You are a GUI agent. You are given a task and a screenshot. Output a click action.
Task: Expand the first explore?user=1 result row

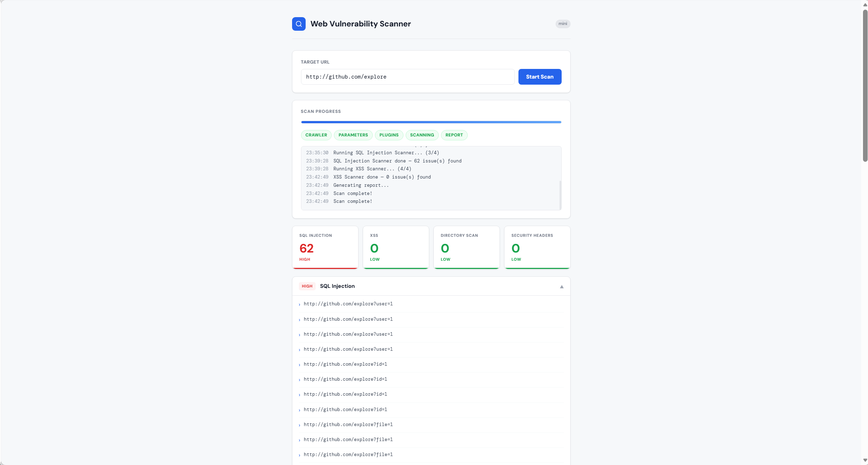[348, 304]
